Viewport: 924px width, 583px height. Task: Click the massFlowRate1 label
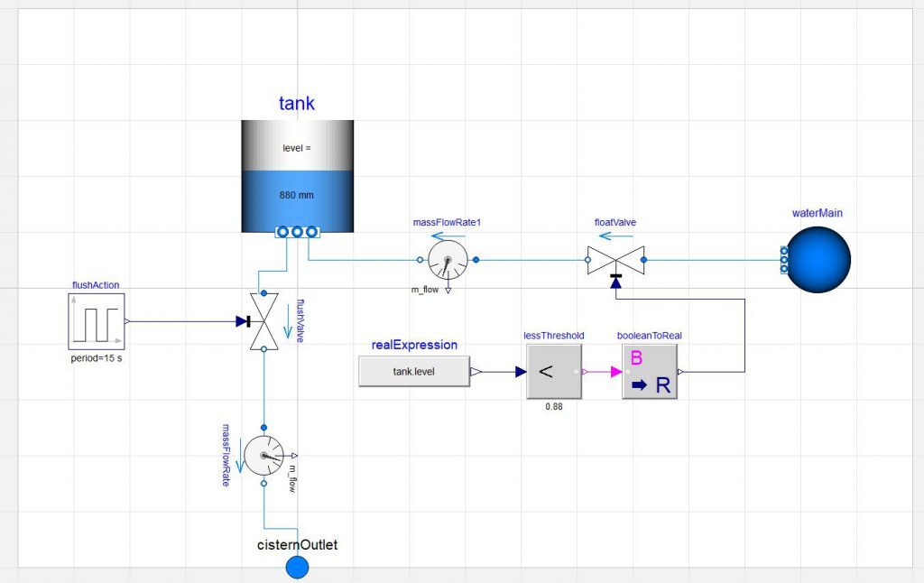[x=448, y=222]
